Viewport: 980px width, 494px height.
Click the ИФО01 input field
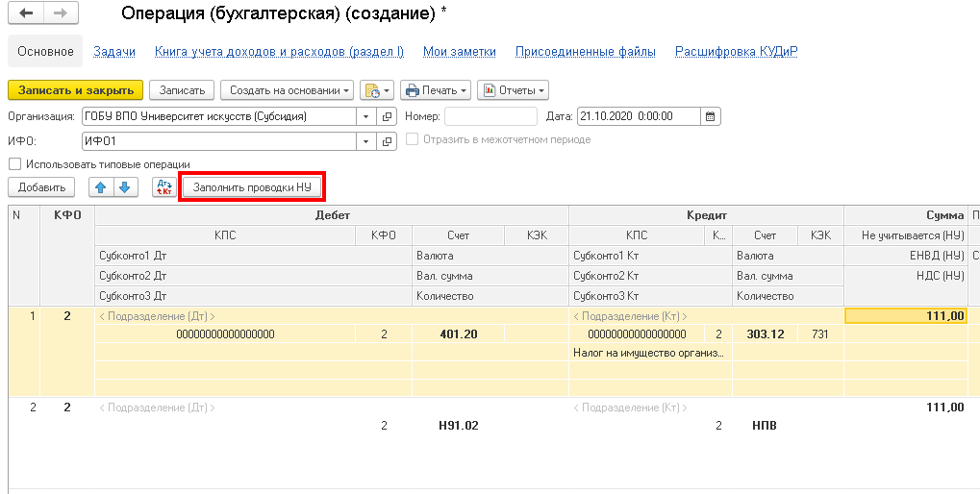click(x=218, y=142)
